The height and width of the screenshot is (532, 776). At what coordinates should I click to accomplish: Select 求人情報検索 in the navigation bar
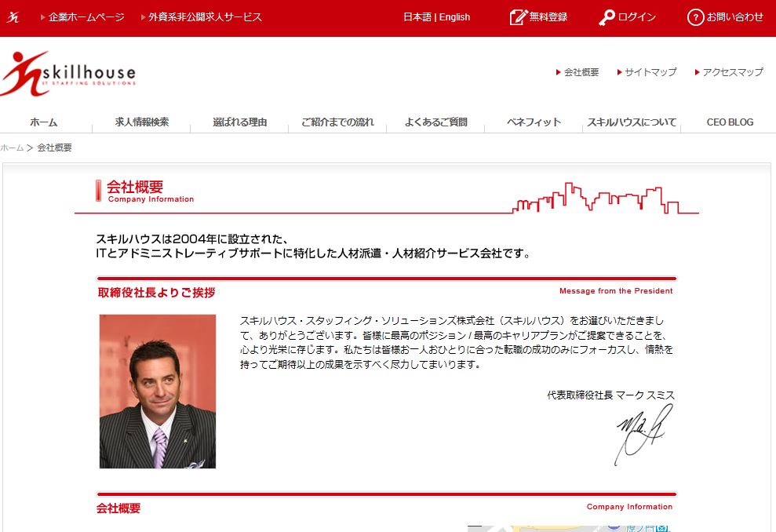click(141, 122)
